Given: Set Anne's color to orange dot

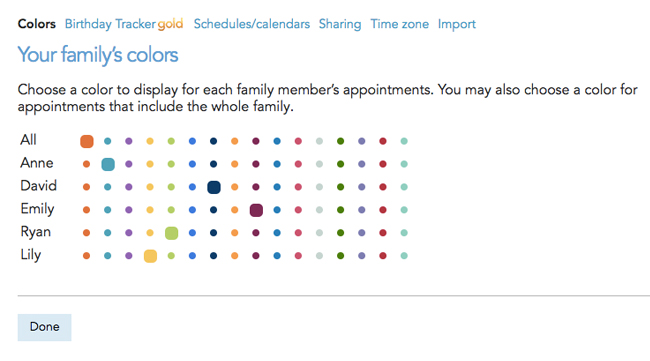Looking at the screenshot, I should tap(86, 164).
